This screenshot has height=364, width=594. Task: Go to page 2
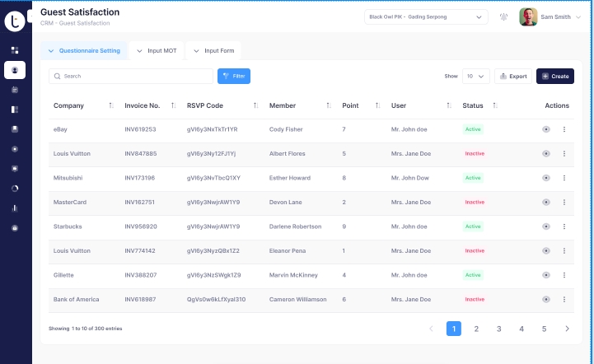click(476, 329)
